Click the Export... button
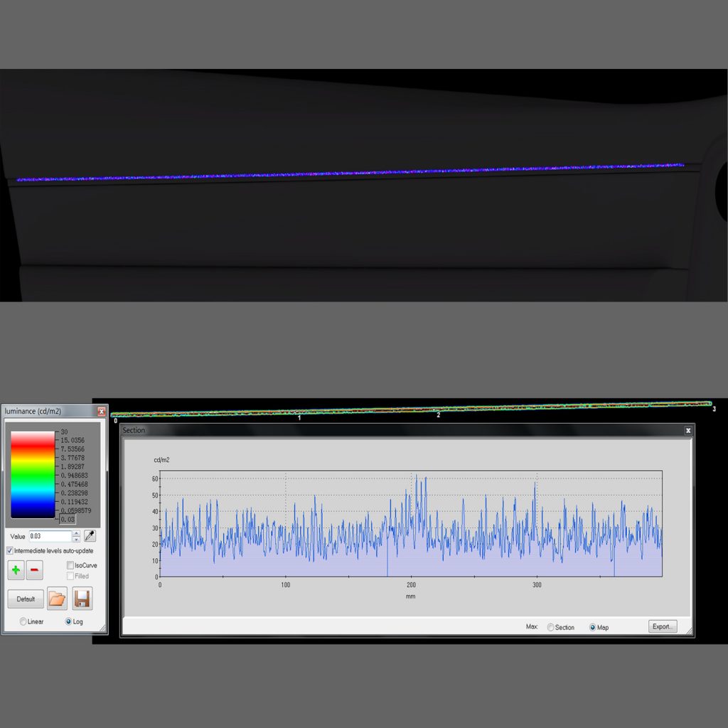Viewport: 728px width, 728px height. 662,626
